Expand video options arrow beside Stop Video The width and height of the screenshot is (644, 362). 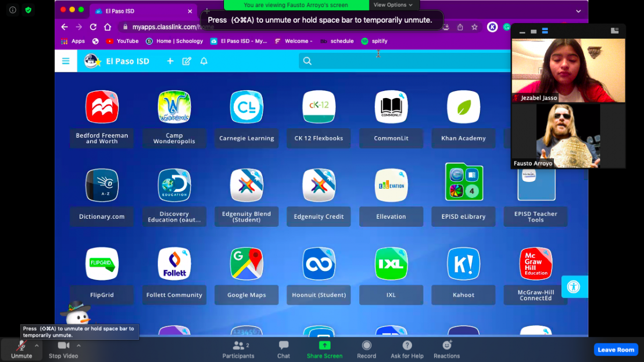78,345
